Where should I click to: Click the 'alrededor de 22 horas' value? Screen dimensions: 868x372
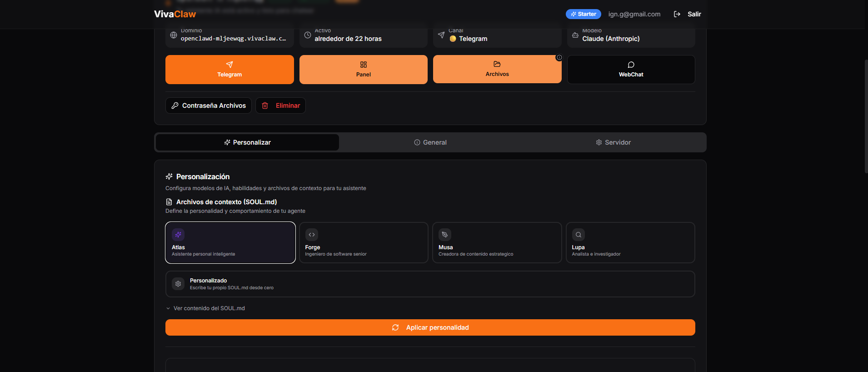tap(348, 39)
